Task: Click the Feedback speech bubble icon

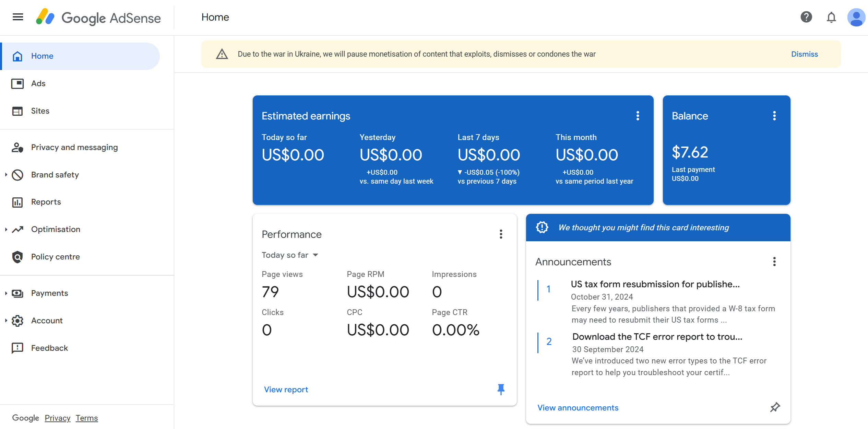Action: pos(17,348)
